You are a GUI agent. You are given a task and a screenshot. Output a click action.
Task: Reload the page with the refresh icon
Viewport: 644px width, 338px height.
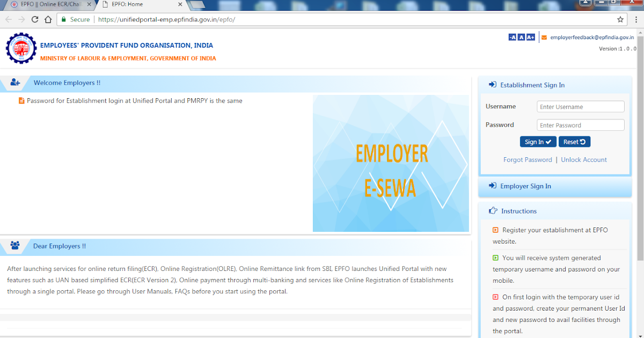(x=35, y=19)
